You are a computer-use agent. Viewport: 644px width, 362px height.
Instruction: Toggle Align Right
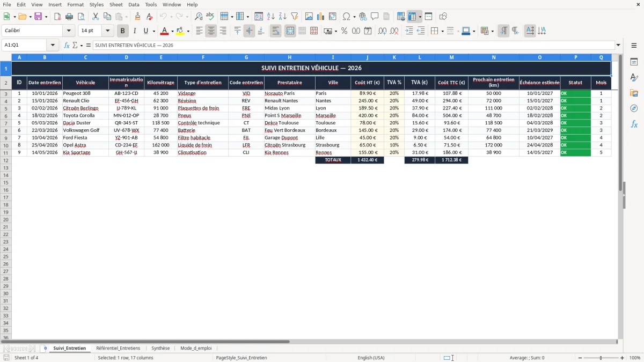(x=223, y=31)
